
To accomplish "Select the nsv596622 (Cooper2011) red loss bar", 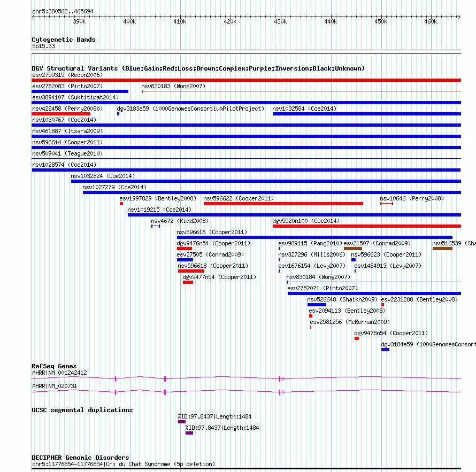I will click(283, 204).
